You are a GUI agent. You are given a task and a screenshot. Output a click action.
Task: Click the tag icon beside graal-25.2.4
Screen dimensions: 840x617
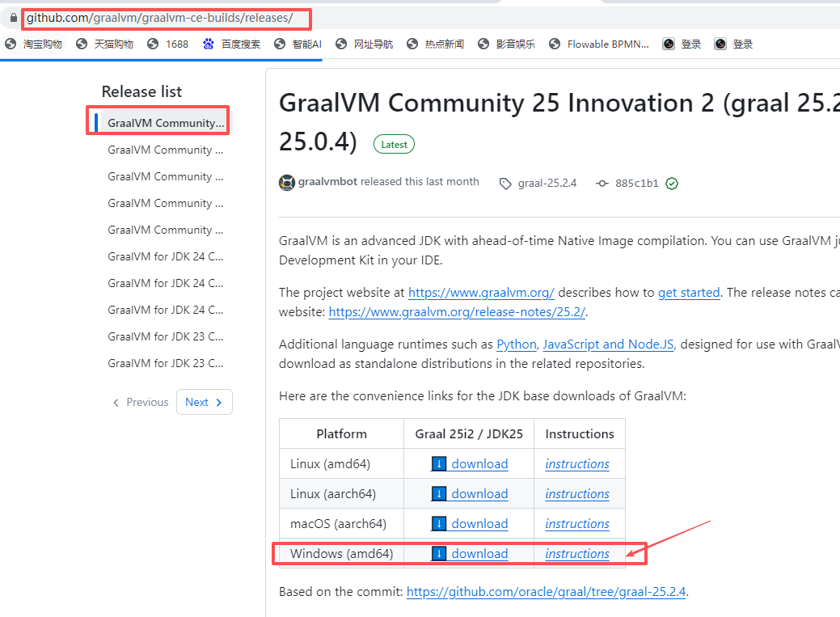505,184
